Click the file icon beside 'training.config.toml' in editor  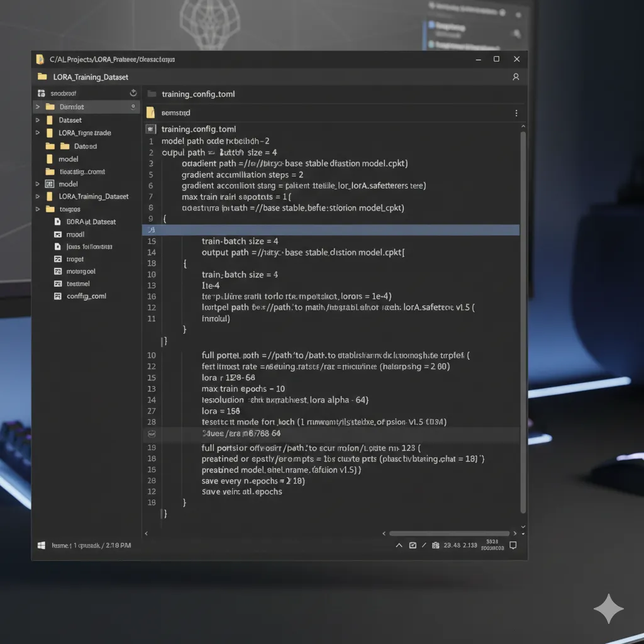[x=151, y=129]
